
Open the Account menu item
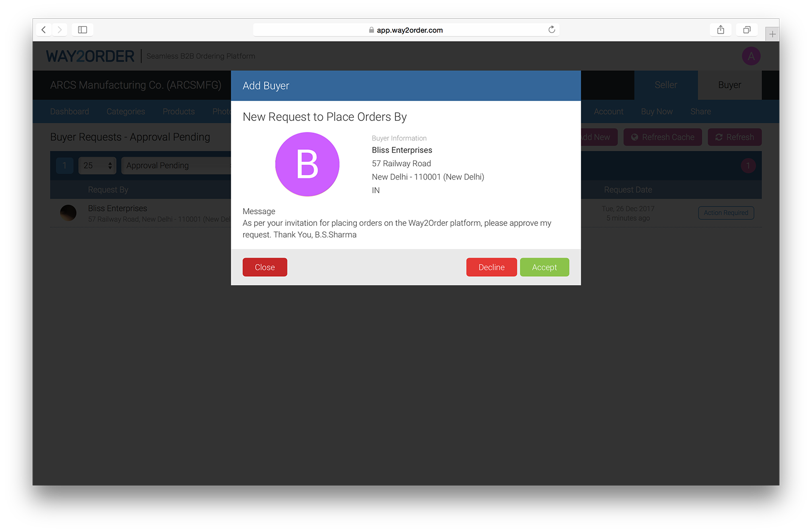tap(608, 112)
